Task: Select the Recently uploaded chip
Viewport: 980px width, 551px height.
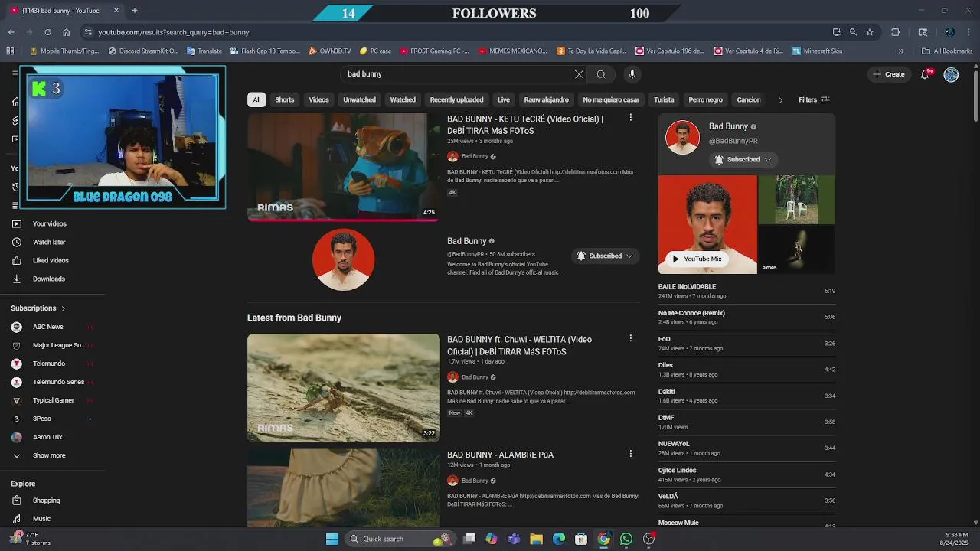Action: tap(456, 99)
